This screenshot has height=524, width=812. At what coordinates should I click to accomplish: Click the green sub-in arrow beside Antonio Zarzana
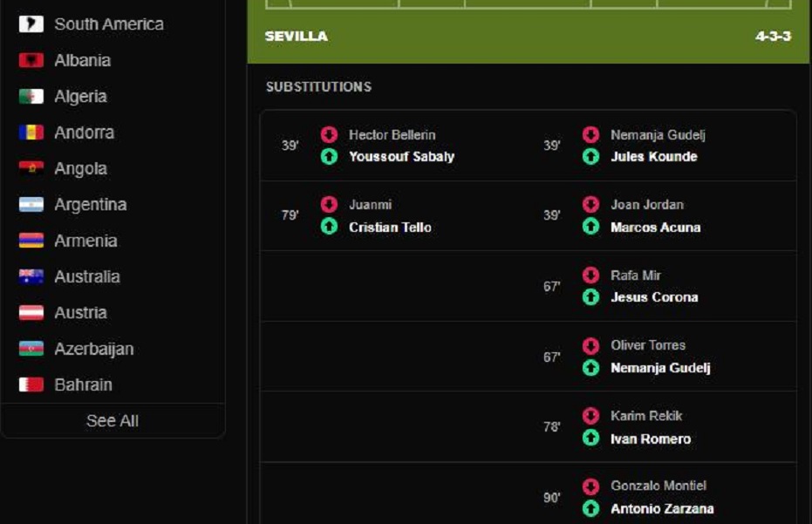[590, 508]
